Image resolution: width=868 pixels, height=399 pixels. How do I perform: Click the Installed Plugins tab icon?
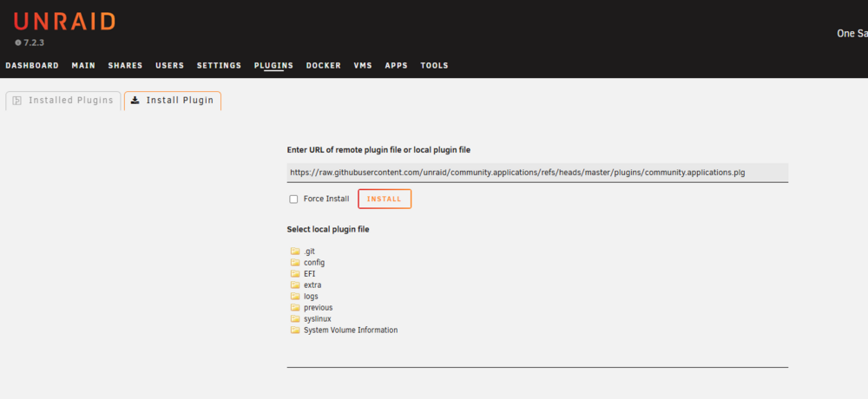(17, 101)
